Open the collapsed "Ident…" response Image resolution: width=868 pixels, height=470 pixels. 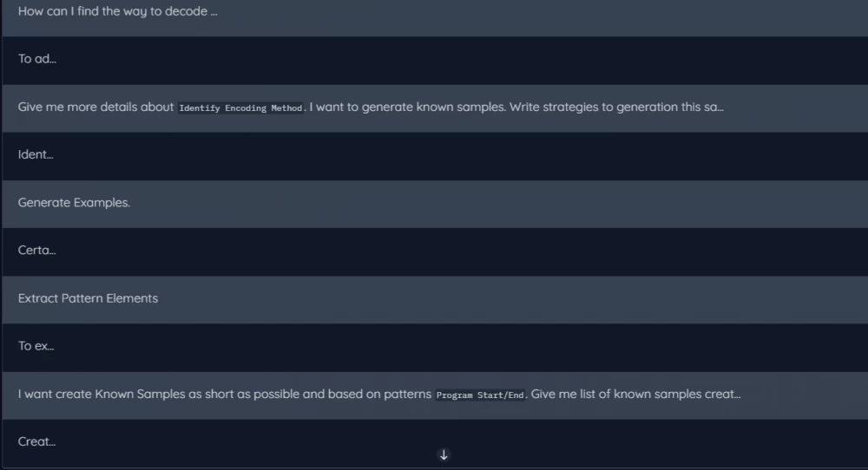point(36,155)
